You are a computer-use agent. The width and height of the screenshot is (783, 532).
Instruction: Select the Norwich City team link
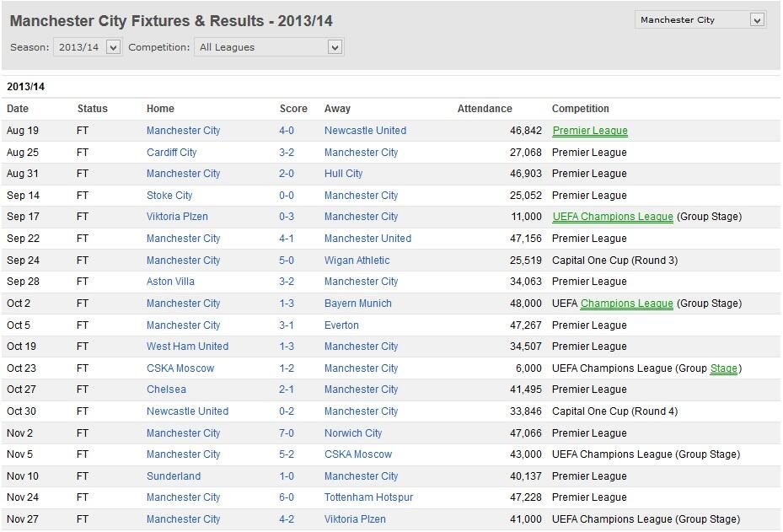pos(353,433)
